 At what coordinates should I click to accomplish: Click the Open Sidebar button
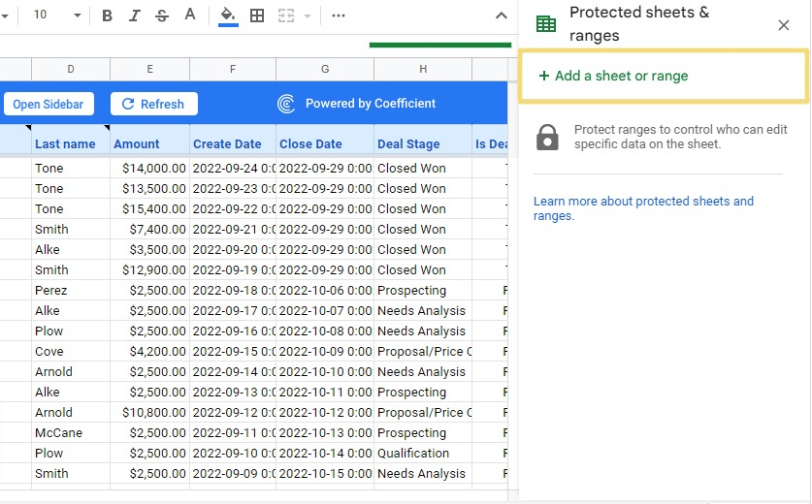pyautogui.click(x=48, y=104)
